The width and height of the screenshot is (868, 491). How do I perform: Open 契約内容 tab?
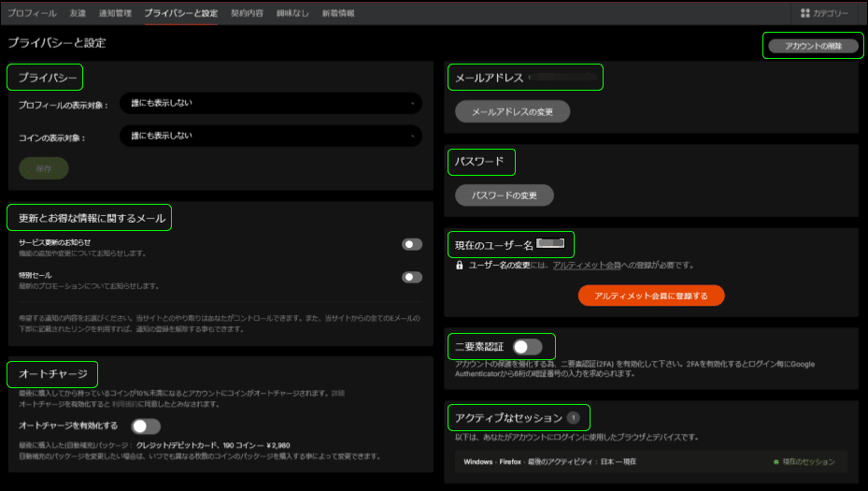247,13
